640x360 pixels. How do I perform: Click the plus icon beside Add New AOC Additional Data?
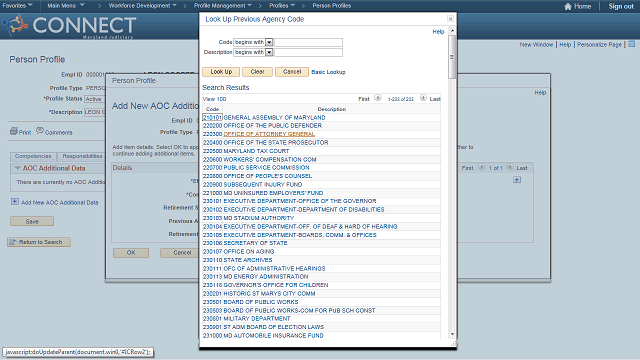point(15,202)
